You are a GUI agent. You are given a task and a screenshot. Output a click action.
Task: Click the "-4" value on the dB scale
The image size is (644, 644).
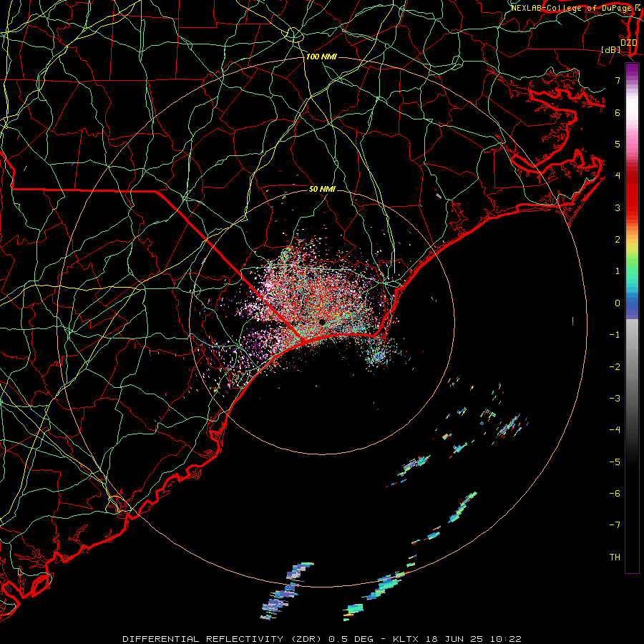click(x=615, y=429)
